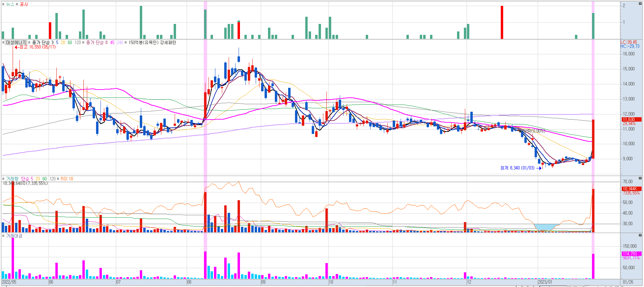
Task: Click the 거래대금 pane corner button
Action: (x=640, y=235)
